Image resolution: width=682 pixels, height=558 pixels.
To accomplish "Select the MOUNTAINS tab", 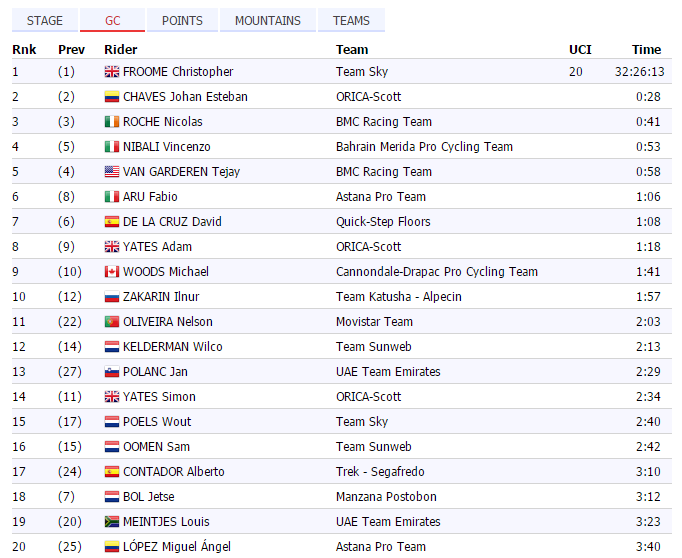I will point(268,20).
